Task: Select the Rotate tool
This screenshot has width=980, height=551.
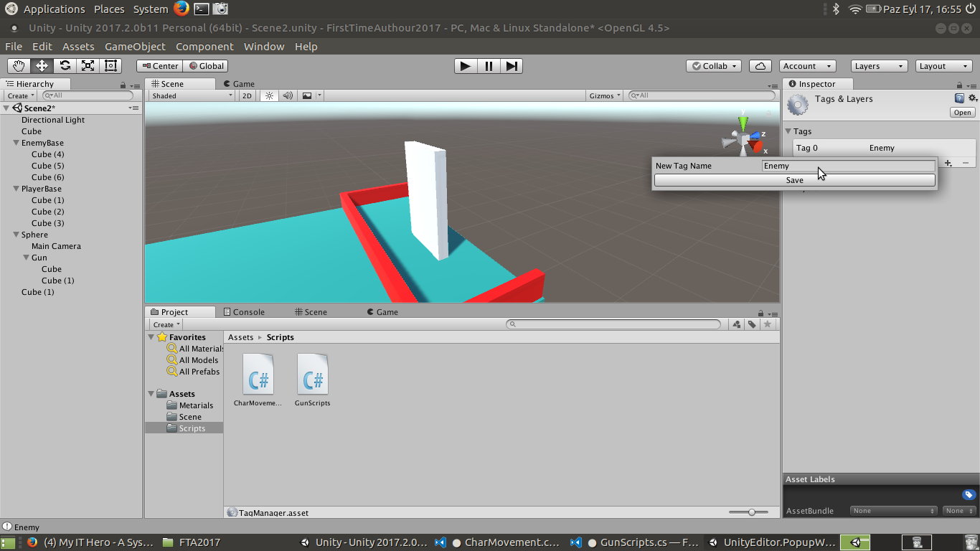Action: pyautogui.click(x=65, y=66)
